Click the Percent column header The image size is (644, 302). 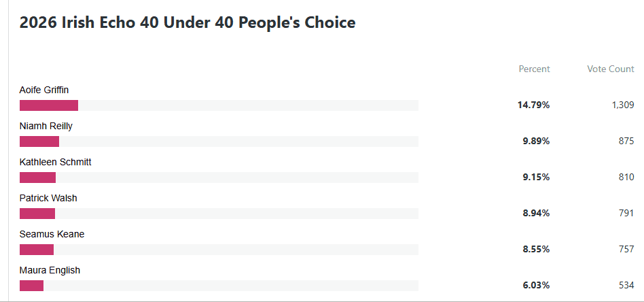tap(534, 69)
